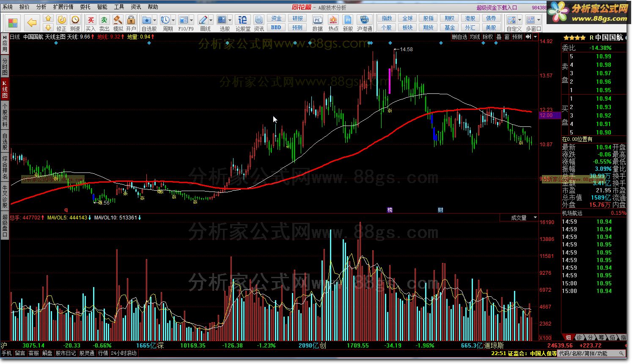Click the 研报 research report button

(x=297, y=19)
